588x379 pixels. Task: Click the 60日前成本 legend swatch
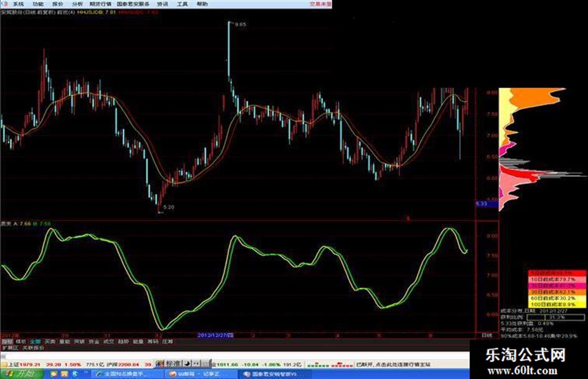click(x=556, y=298)
